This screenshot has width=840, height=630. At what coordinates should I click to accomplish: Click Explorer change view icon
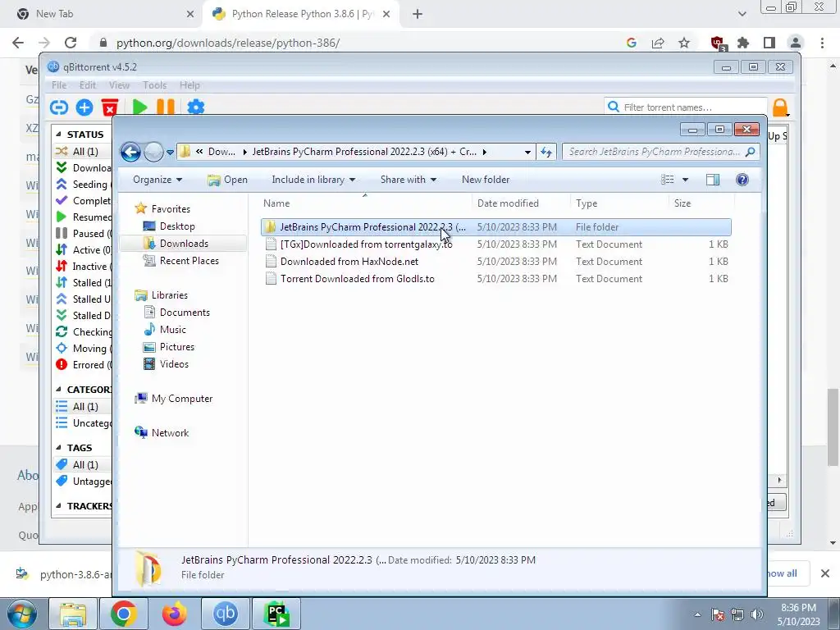(x=668, y=180)
